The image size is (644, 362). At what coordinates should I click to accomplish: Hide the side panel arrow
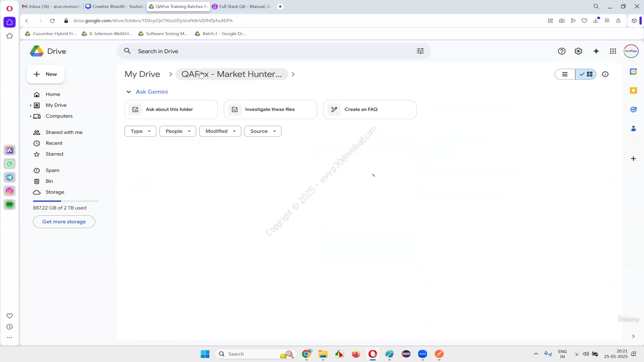point(633,336)
